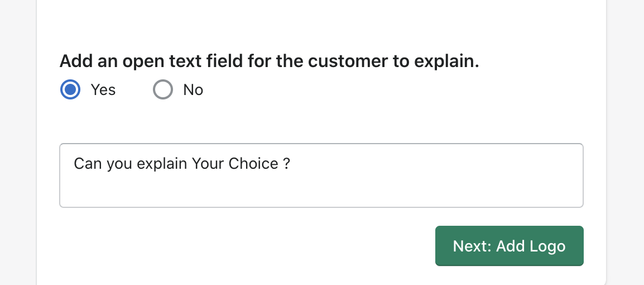Click the 'Yes' label text
This screenshot has height=285, width=644.
coord(103,89)
